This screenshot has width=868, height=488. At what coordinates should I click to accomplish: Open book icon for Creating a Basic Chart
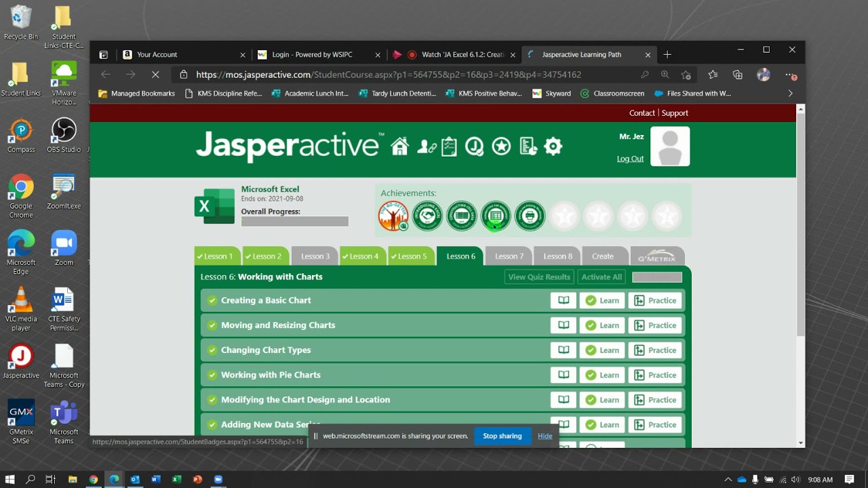click(564, 300)
